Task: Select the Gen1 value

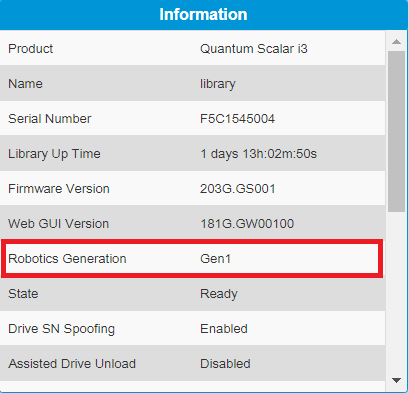Action: pos(215,259)
